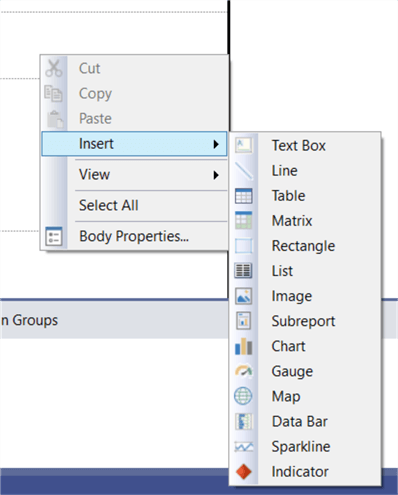Image resolution: width=398 pixels, height=495 pixels.
Task: Open Body Properties... dialog entry
Action: 134,236
